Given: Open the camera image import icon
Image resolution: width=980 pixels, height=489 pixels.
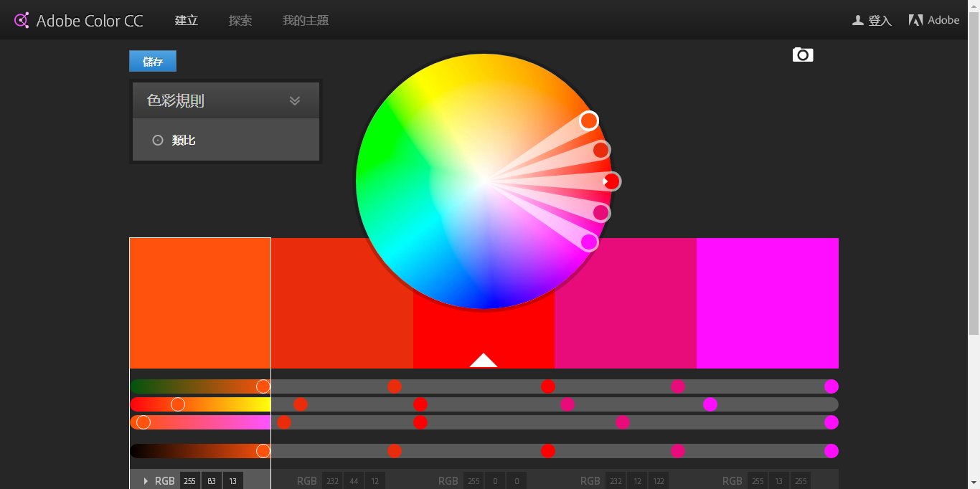Looking at the screenshot, I should pos(803,55).
